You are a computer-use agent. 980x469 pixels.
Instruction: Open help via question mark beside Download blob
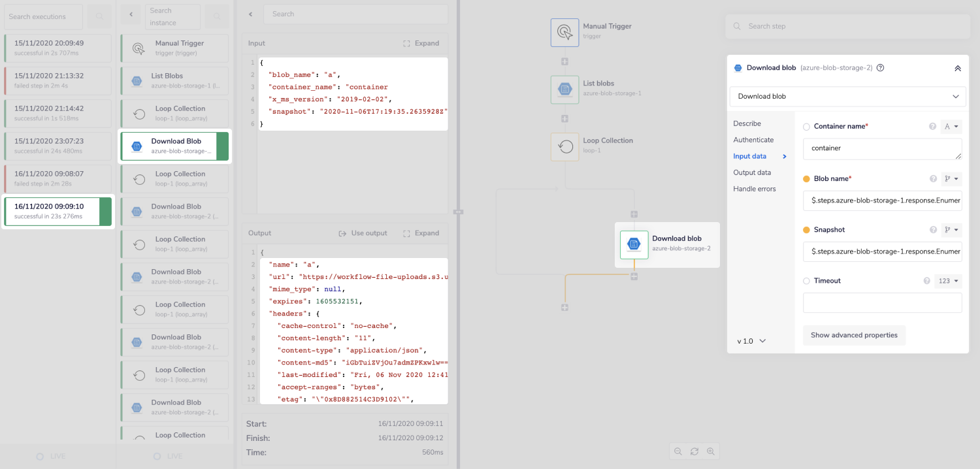click(880, 67)
